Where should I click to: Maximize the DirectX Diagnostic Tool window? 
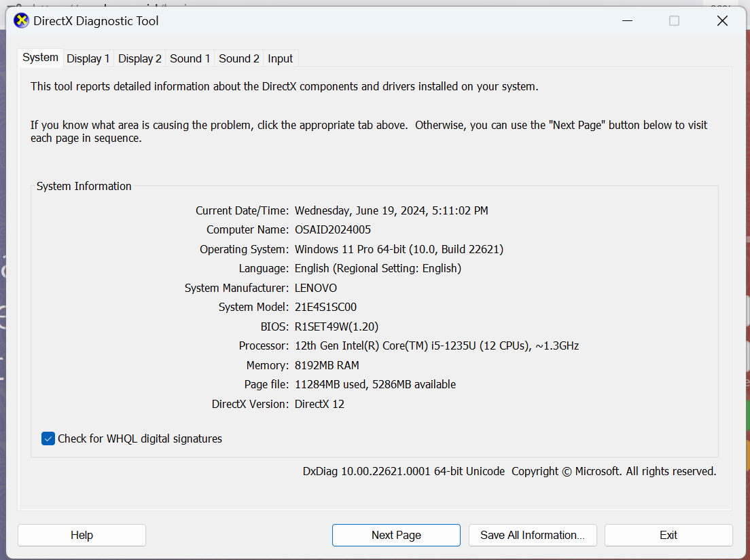click(674, 21)
